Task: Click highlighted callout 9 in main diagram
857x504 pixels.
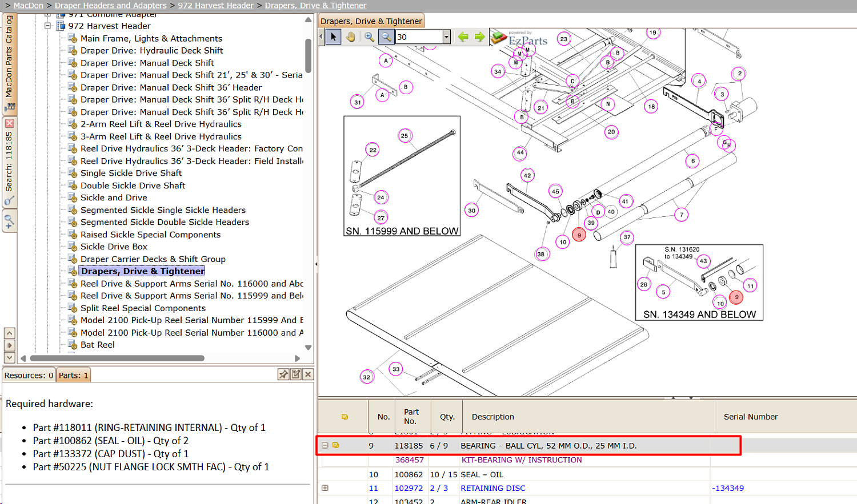Action: (x=579, y=235)
